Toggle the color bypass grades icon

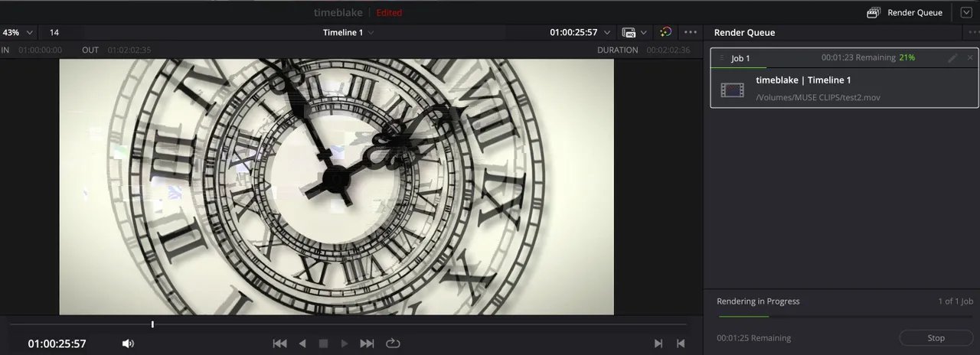(665, 32)
